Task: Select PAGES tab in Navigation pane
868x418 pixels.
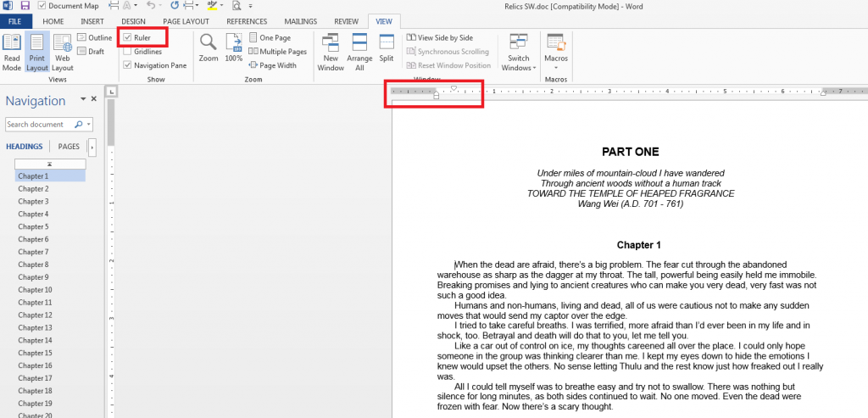Action: pos(69,147)
